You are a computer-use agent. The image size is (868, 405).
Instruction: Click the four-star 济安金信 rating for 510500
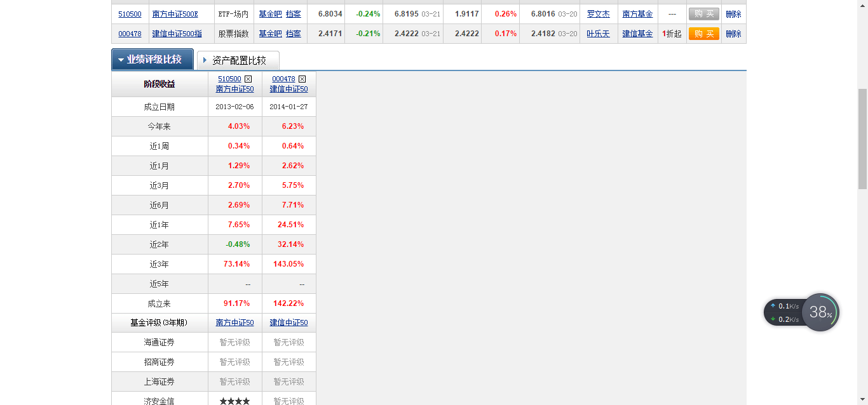pos(234,401)
